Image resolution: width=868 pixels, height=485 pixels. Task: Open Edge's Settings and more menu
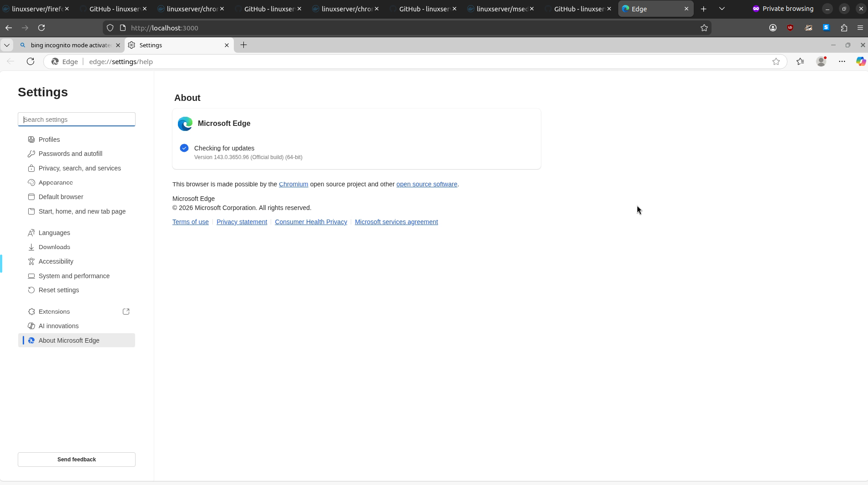pos(843,61)
